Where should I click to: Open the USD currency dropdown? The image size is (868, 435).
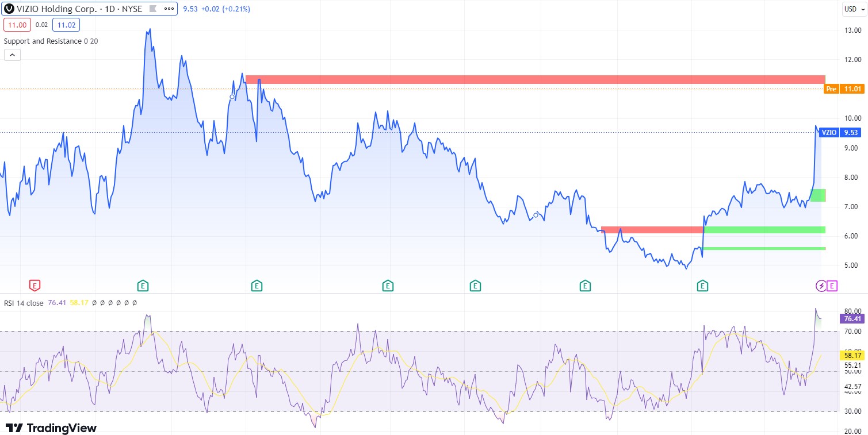850,9
